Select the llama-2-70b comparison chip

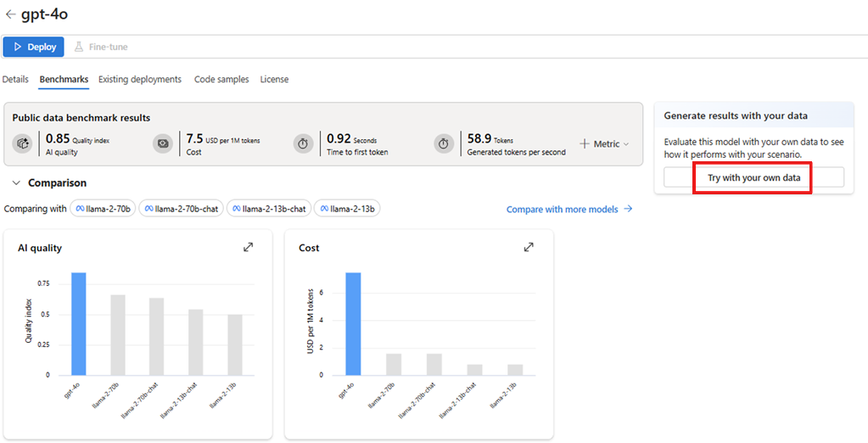pyautogui.click(x=103, y=209)
